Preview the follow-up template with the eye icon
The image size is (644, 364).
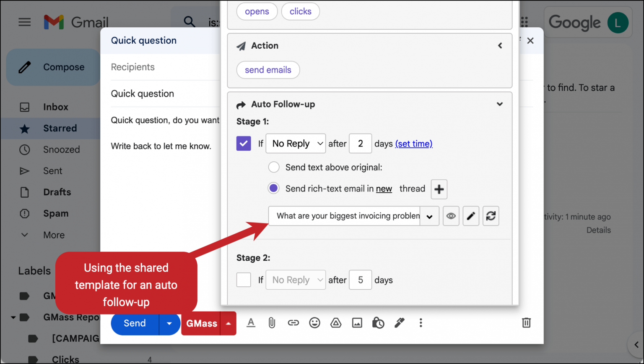[x=451, y=216]
